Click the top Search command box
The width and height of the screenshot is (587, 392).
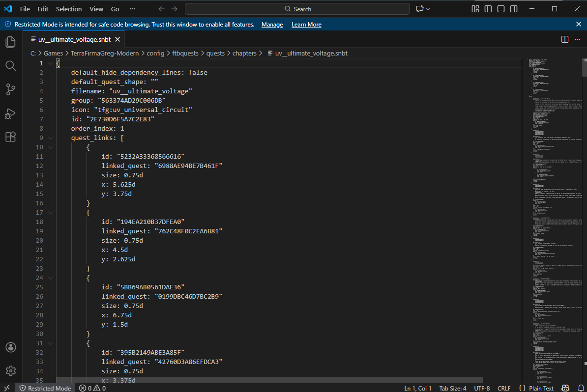point(297,9)
